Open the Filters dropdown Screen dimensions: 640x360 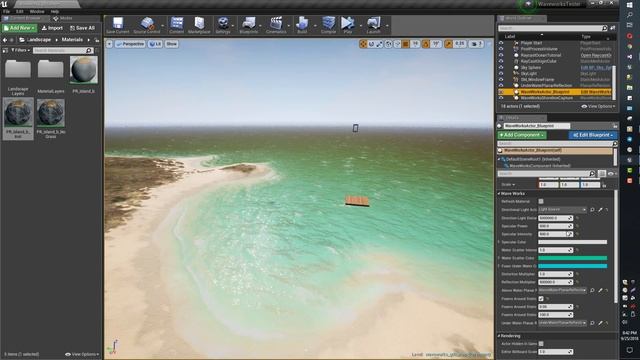coord(20,50)
